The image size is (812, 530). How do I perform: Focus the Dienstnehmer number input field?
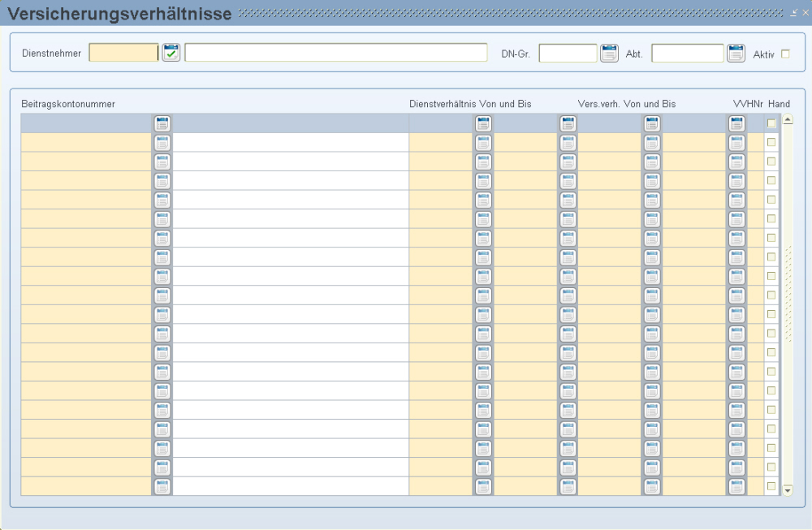[123, 54]
